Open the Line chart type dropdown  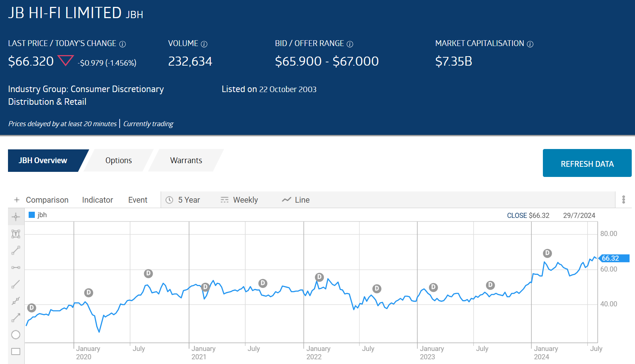point(296,200)
